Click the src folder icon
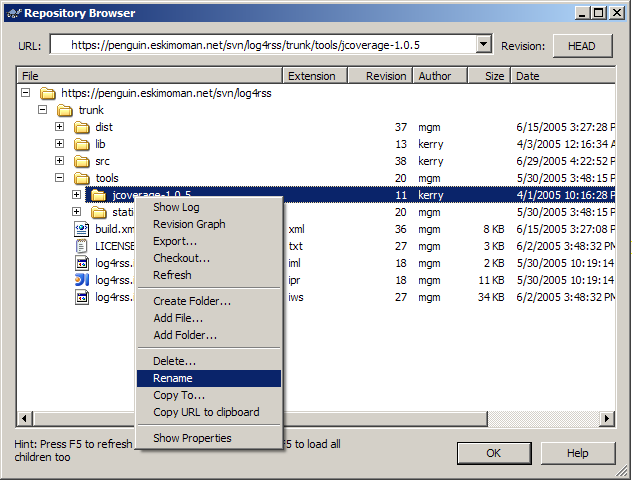 pos(81,161)
